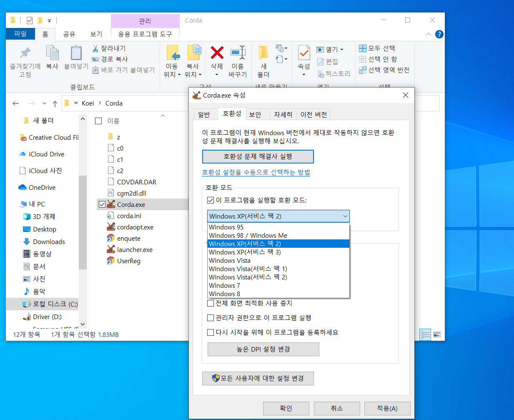This screenshot has width=514, height=420.
Task: Select the corda.ini file
Action: (x=129, y=216)
